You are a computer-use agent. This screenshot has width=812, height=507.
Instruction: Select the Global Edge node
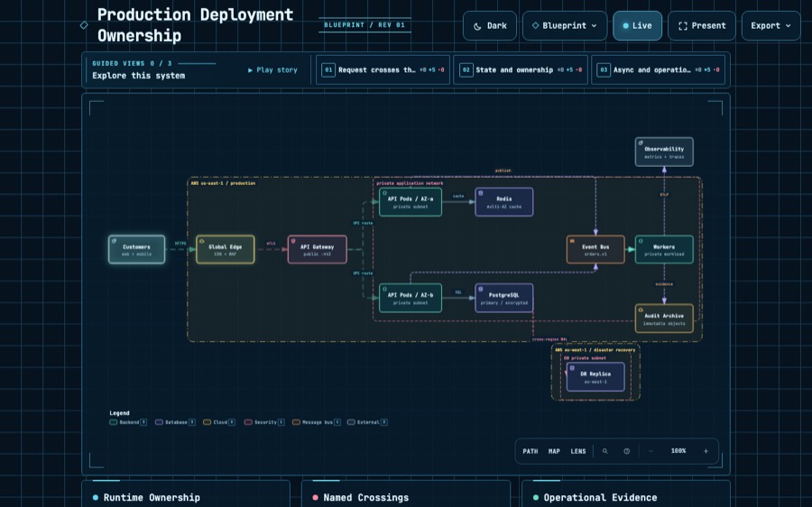[226, 250]
